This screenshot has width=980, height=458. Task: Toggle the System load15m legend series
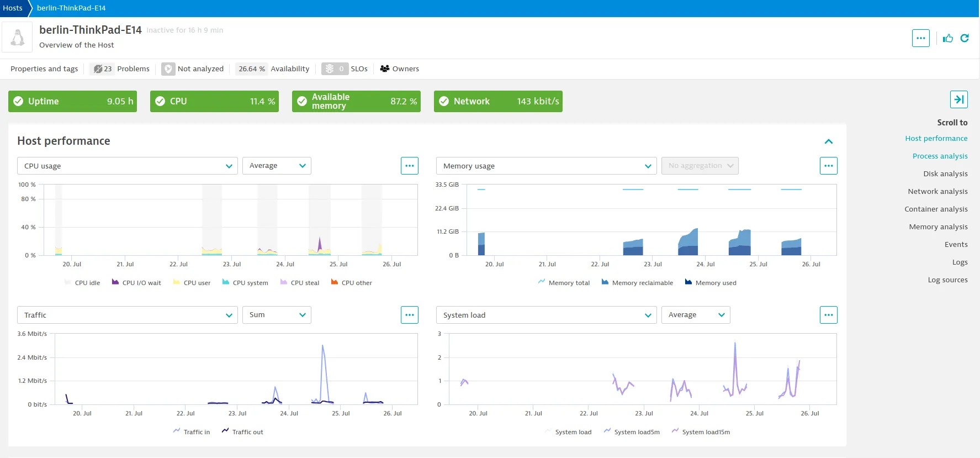pyautogui.click(x=701, y=432)
